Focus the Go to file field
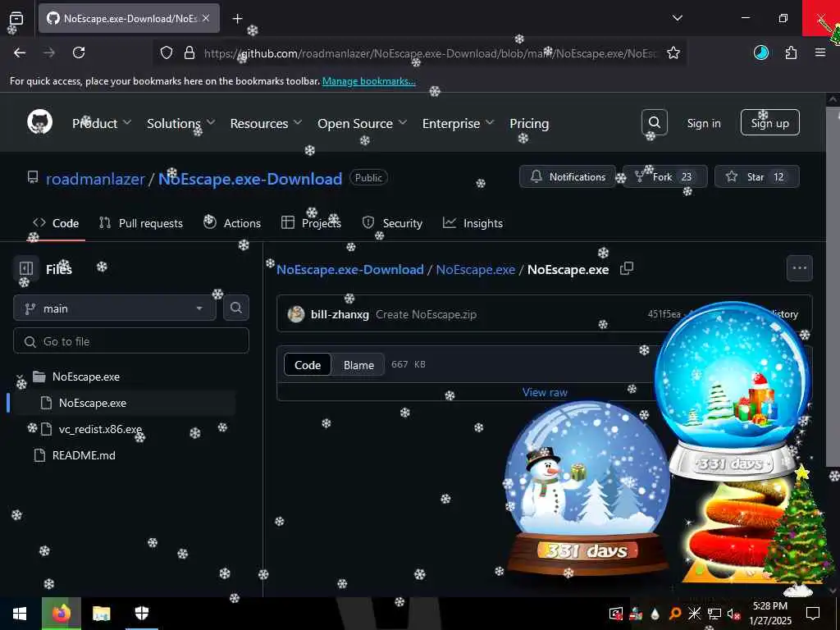Screen dimensions: 840x630 pyautogui.click(x=131, y=340)
